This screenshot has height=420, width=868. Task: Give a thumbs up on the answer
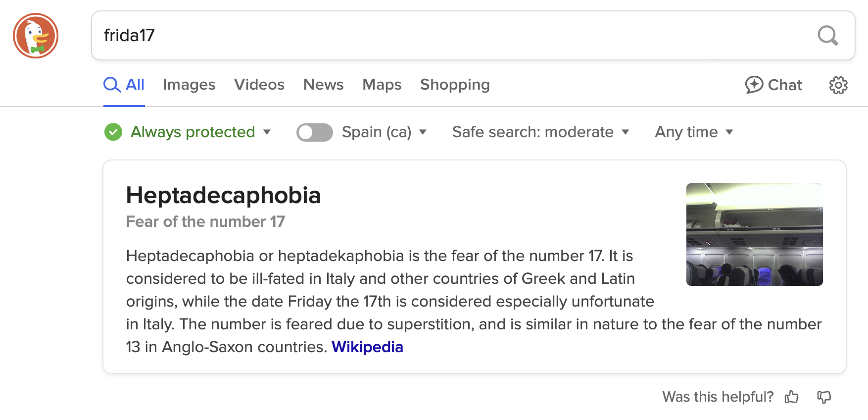tap(792, 397)
